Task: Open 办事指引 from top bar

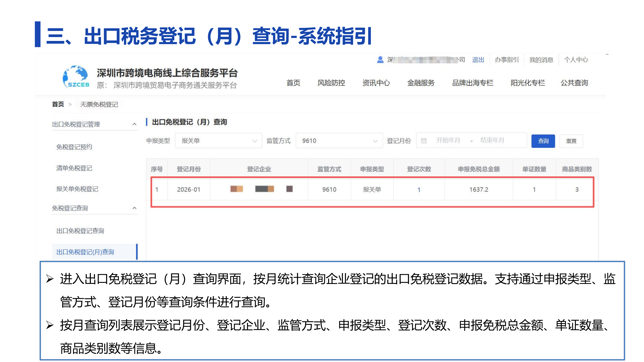Action: 507,60
